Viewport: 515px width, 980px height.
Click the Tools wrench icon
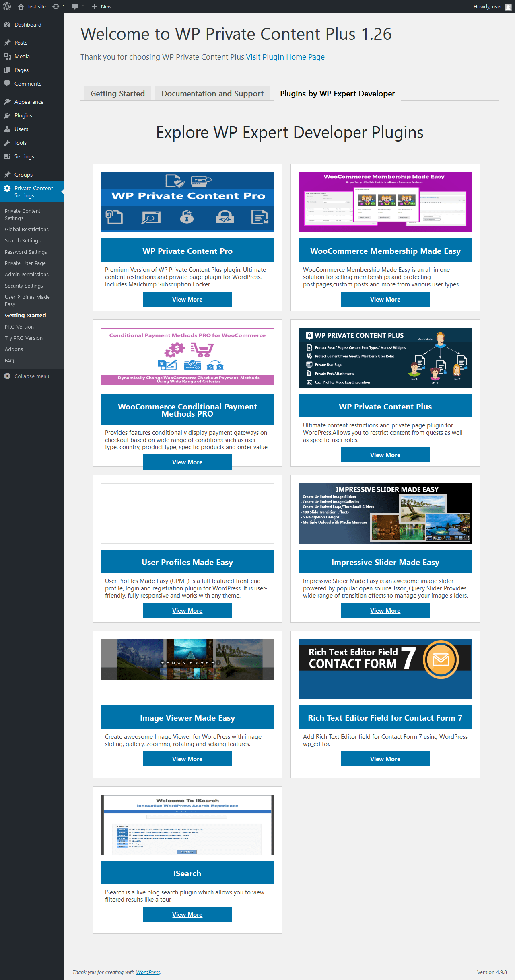7,143
